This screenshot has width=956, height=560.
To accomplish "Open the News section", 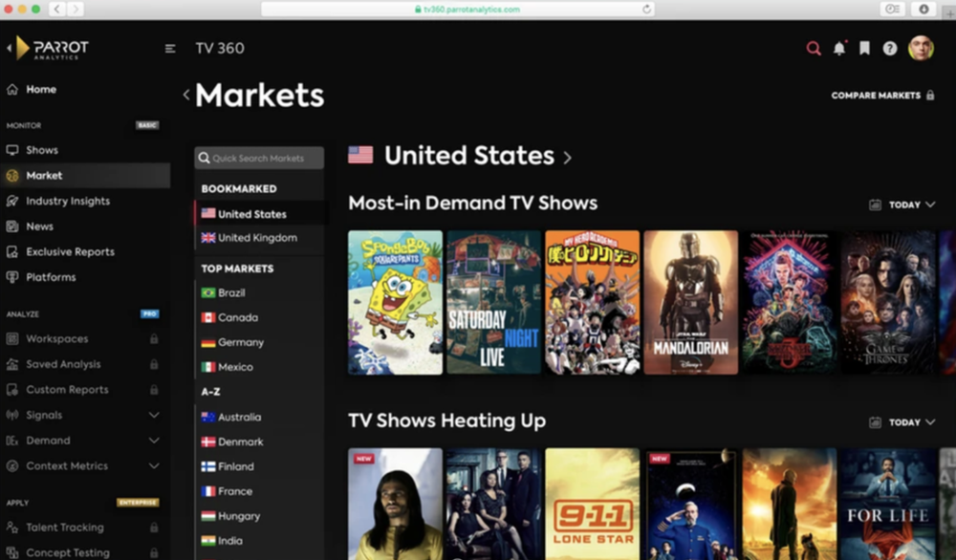I will click(39, 226).
